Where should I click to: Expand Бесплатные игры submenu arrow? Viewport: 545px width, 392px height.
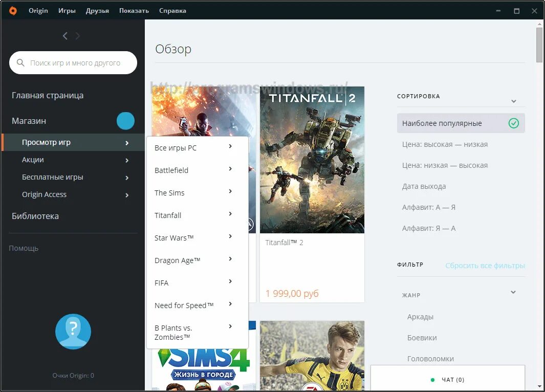tap(127, 178)
